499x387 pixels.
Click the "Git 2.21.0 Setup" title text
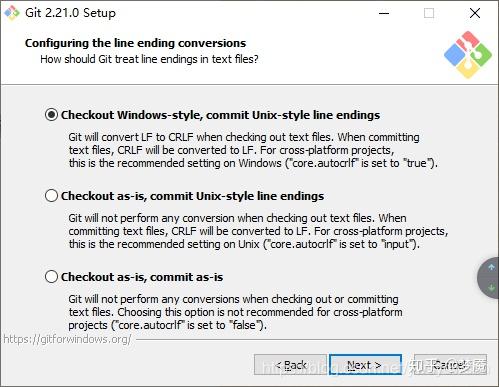[x=70, y=13]
